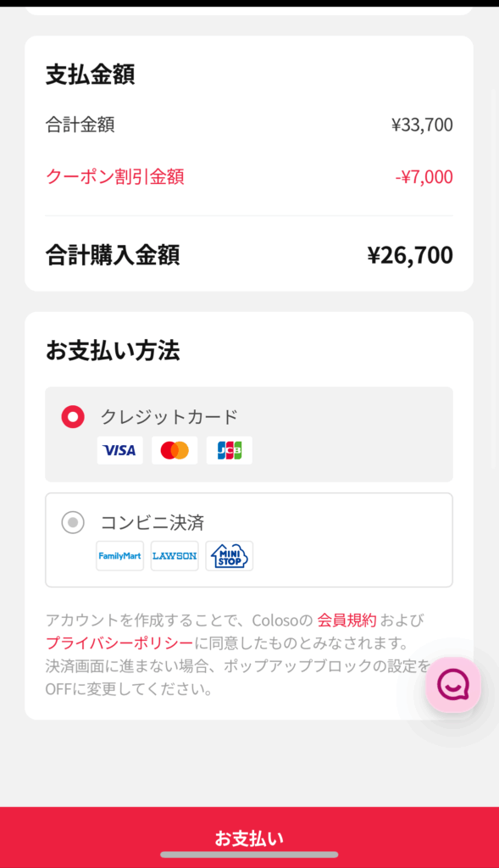Viewport: 499px width, 868px height.
Task: Open the 会員規約 link
Action: pos(347,620)
